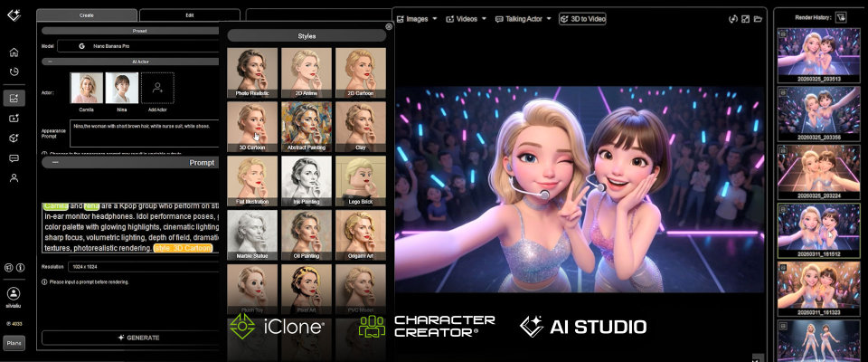Select the Nina actor thumbnail
The image size is (868, 362).
pyautogui.click(x=122, y=89)
